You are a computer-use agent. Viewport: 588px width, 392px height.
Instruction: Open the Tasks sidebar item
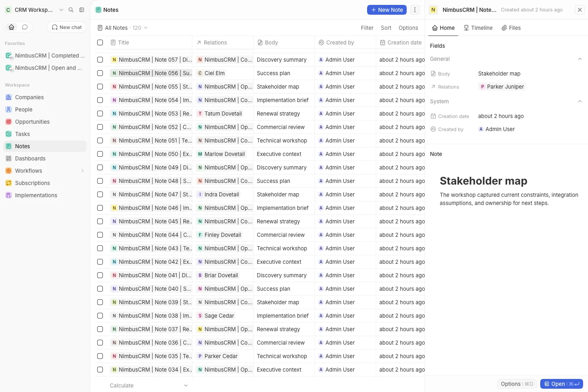(x=45, y=134)
